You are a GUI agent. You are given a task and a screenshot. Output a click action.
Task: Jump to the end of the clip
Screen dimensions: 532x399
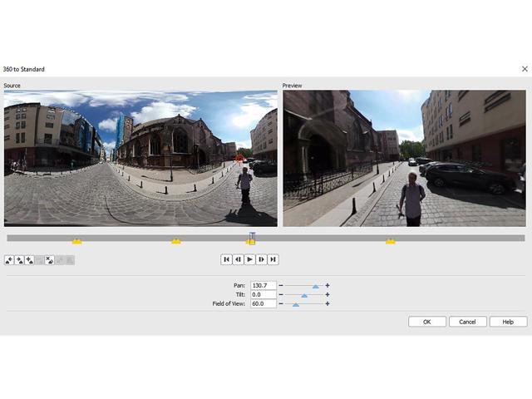pyautogui.click(x=273, y=259)
